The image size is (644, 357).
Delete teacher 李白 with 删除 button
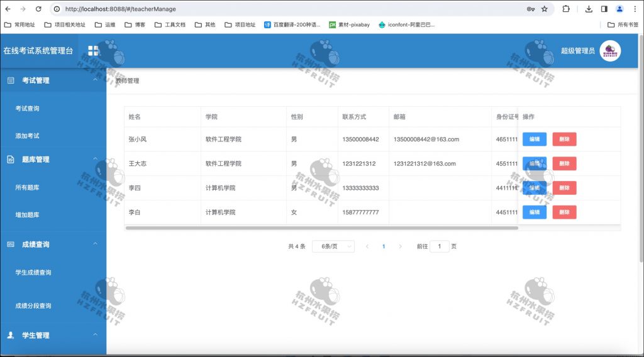tap(564, 212)
